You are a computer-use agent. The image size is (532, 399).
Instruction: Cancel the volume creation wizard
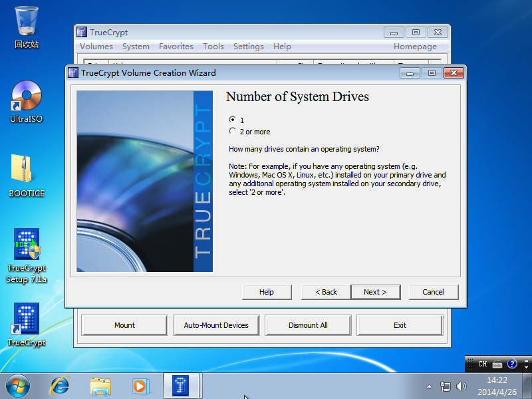coord(434,292)
